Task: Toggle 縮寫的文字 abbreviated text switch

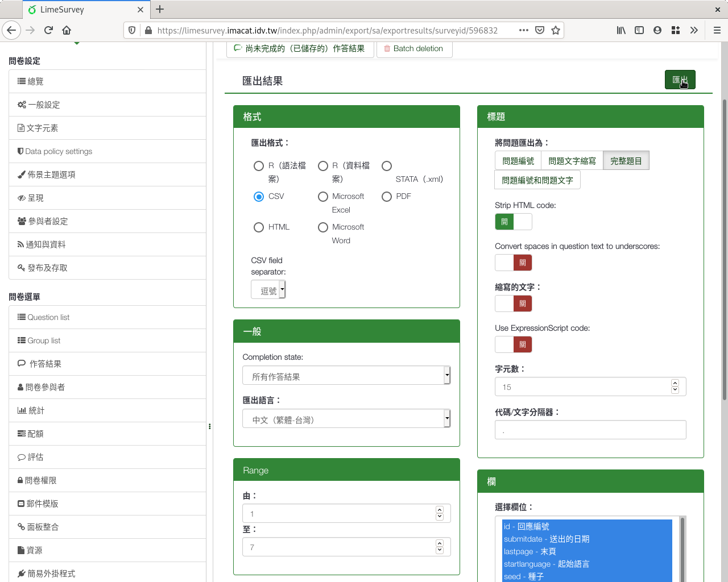Action: point(514,304)
